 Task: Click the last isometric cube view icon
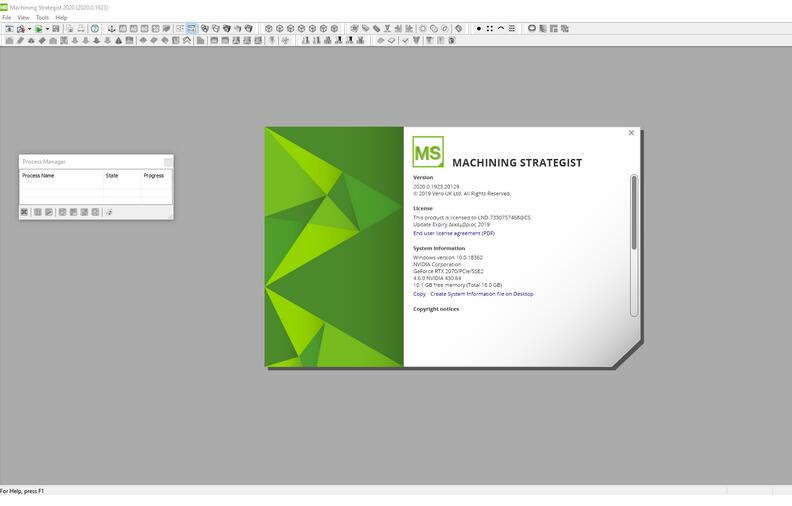pyautogui.click(x=334, y=29)
